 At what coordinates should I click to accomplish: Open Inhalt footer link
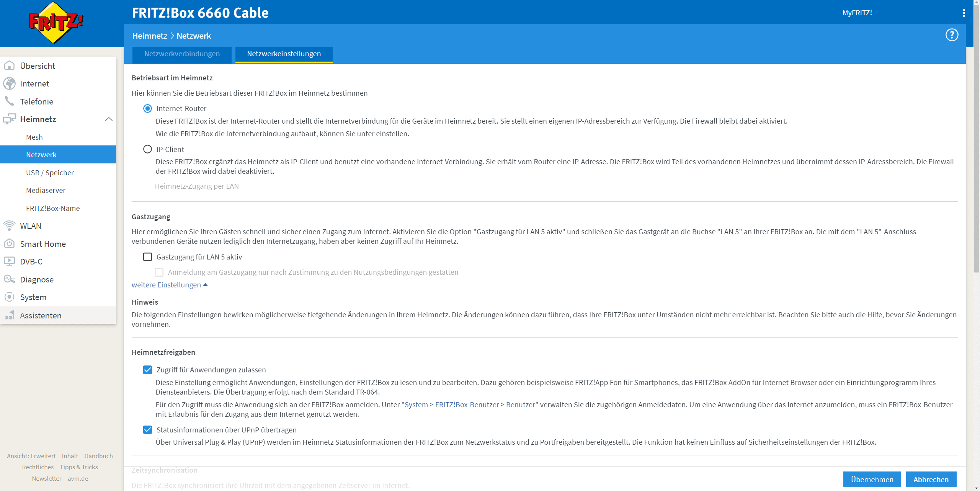(x=70, y=456)
